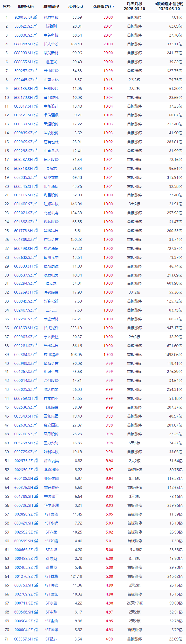The image size is (186, 644).
Task: Open stock code link 300629.SZ
Action: [x=23, y=26]
